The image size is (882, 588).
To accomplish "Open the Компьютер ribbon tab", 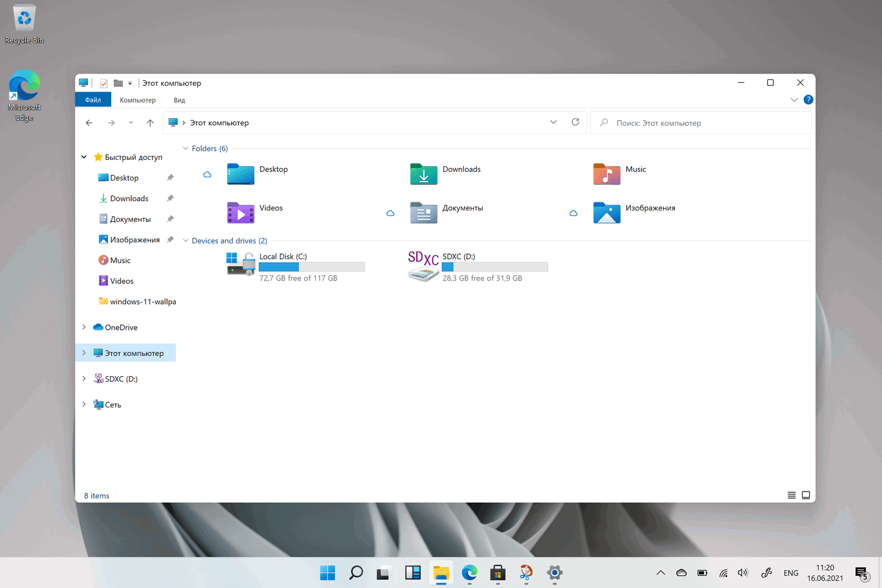I will tap(138, 100).
